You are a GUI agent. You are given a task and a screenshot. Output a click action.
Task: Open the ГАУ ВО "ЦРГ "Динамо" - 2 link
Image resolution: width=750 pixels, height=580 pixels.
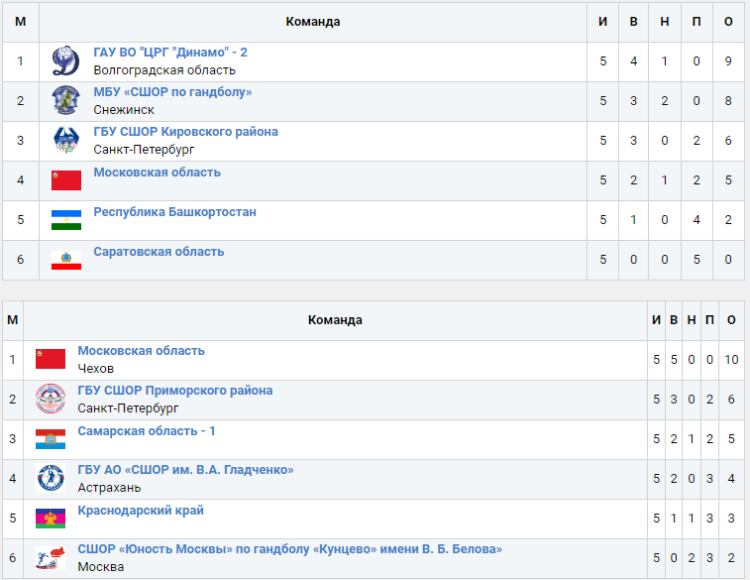click(x=170, y=52)
